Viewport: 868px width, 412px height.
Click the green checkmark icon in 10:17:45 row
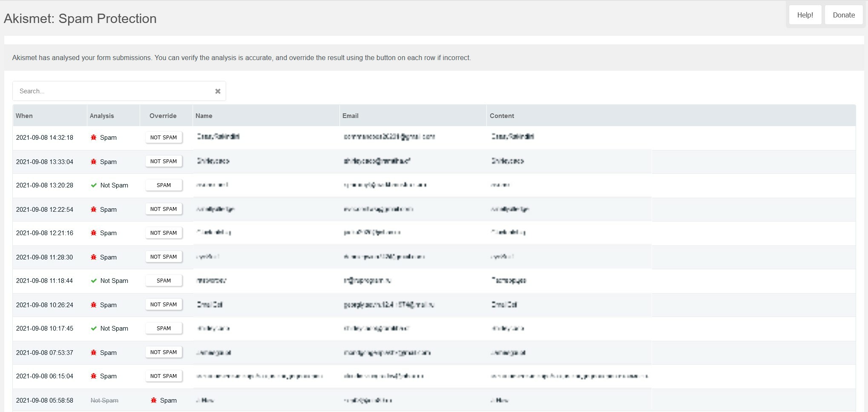coord(94,328)
